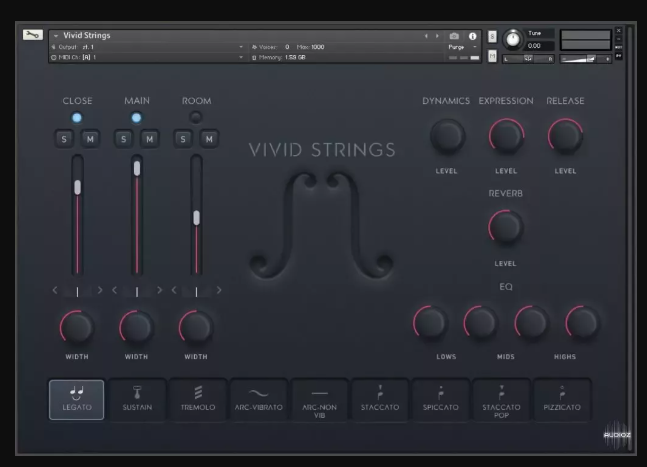Click the Staccato articulation button

[380, 399]
